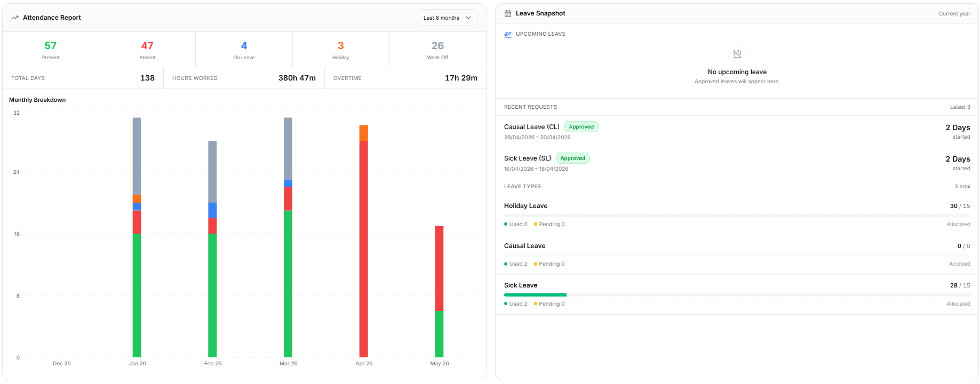Click the Accrued label for Casual Leave
Screen dimensions: 980x384
point(959,264)
